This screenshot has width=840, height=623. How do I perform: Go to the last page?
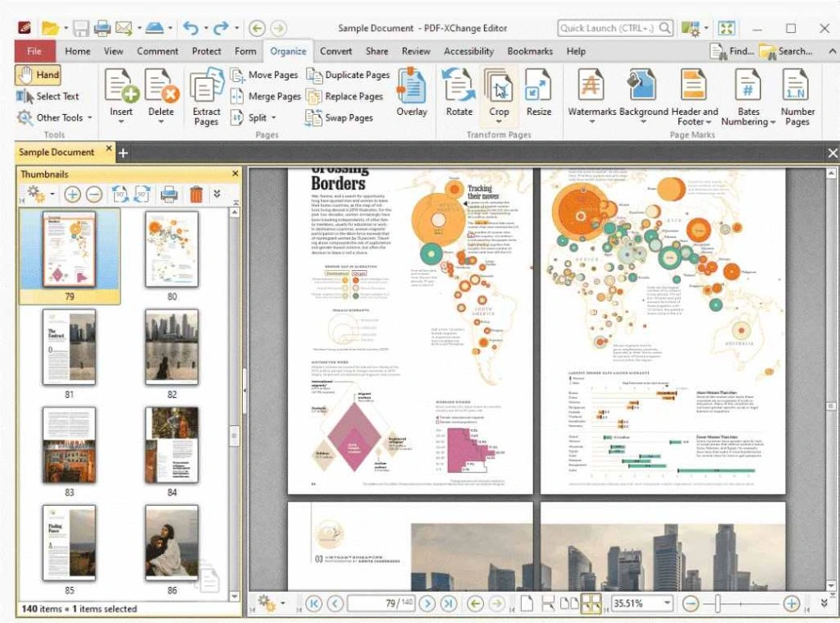449,603
